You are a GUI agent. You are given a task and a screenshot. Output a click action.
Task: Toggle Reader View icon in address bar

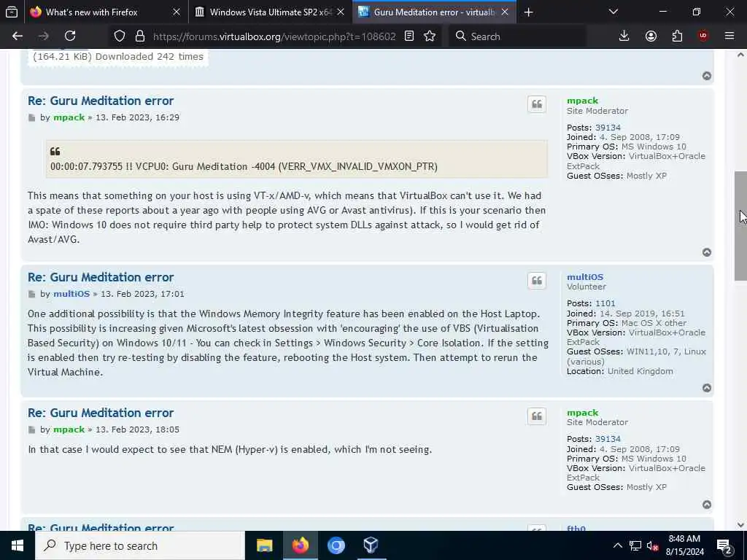pos(409,36)
